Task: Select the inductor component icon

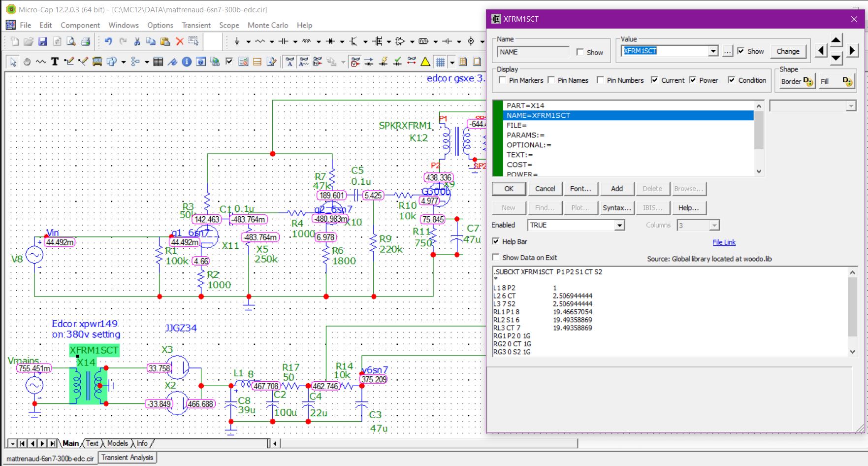Action: click(x=306, y=41)
